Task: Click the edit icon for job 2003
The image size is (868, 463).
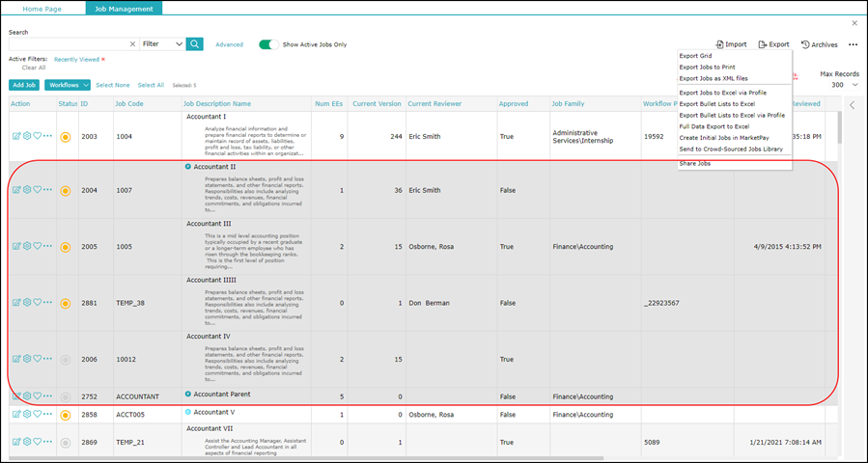Action: (x=15, y=137)
